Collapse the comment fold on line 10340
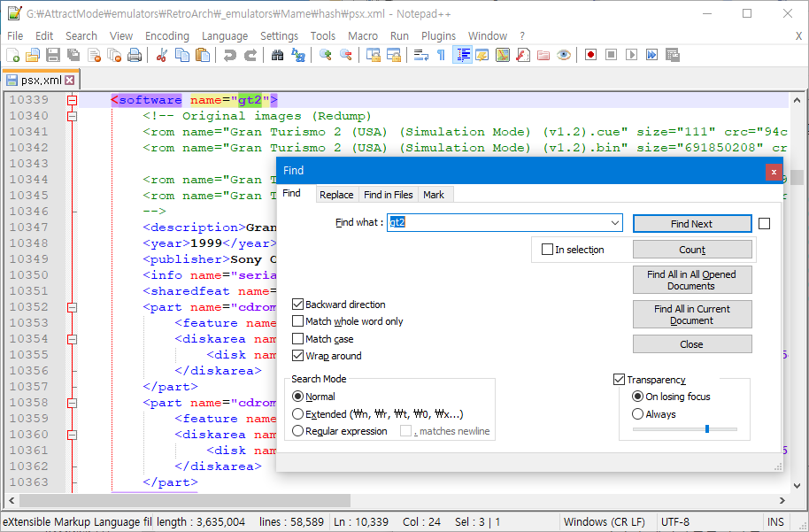 coord(73,116)
